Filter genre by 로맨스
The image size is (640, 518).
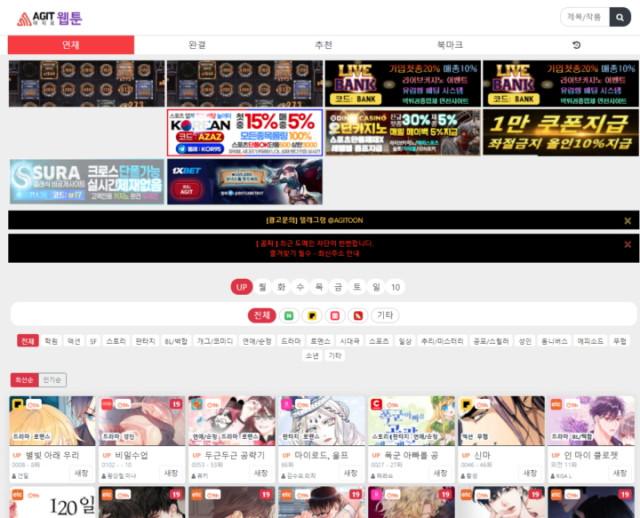click(x=320, y=341)
